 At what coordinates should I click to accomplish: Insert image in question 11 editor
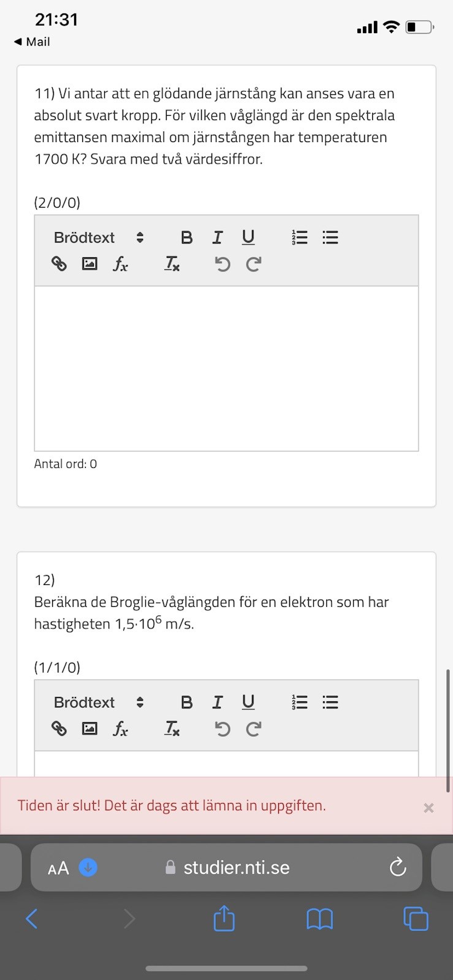tap(89, 264)
